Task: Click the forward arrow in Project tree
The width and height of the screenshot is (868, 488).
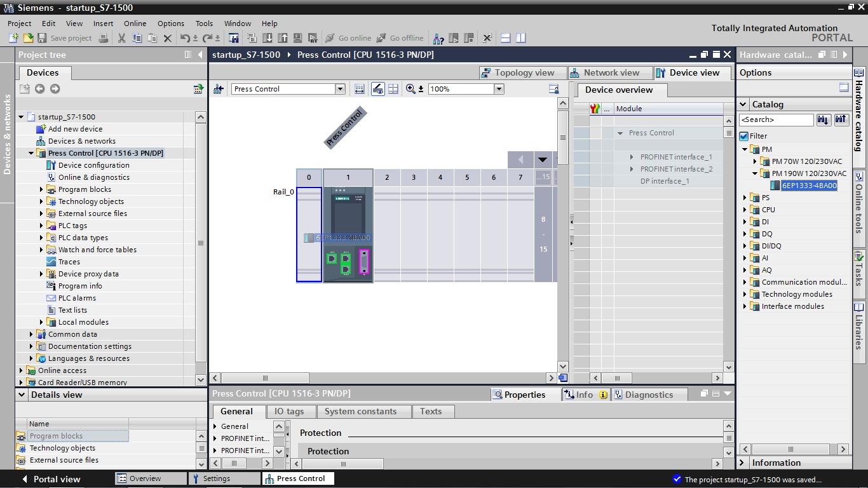Action: [55, 89]
